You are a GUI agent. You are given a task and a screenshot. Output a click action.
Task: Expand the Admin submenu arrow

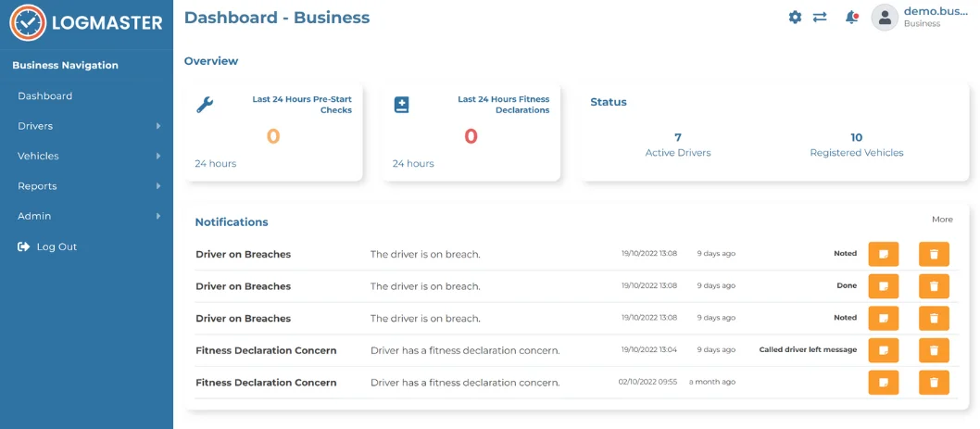click(x=158, y=216)
